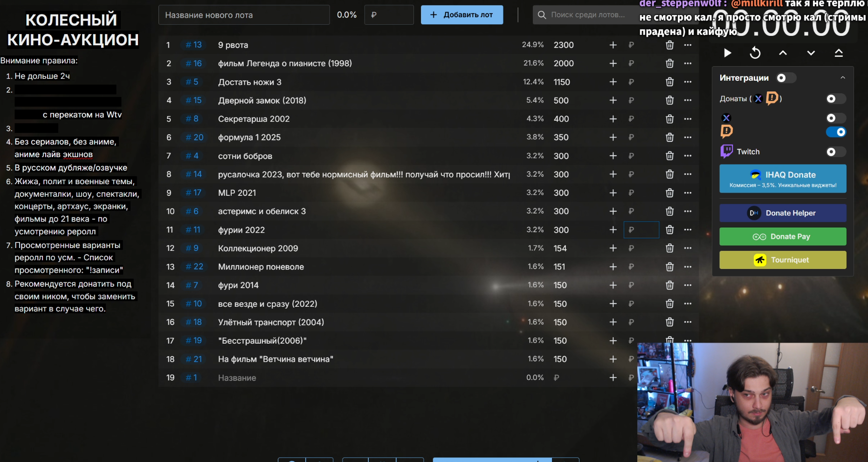Click the green "Donate Pay" button
Viewport: 868px width, 462px height.
point(783,236)
